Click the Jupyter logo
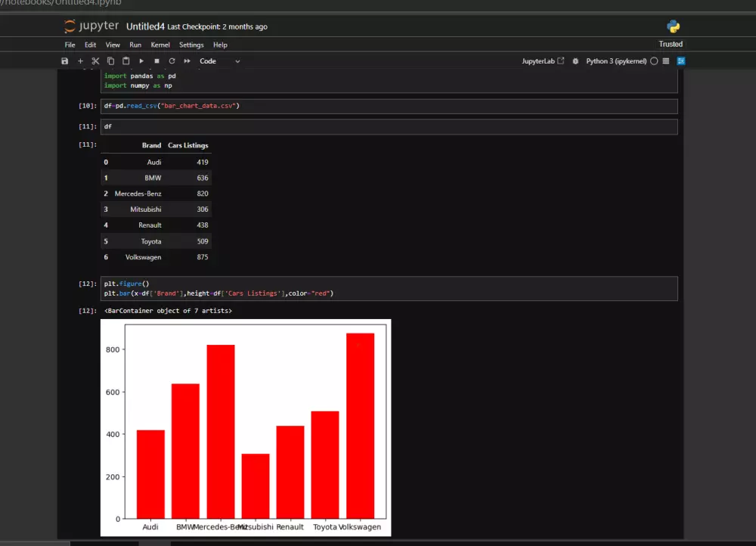756x546 pixels. pos(91,26)
